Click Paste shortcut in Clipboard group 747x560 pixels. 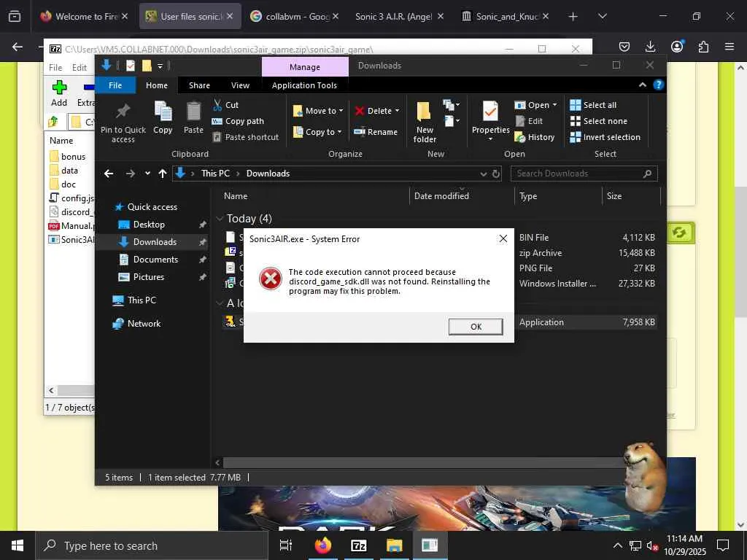[246, 137]
